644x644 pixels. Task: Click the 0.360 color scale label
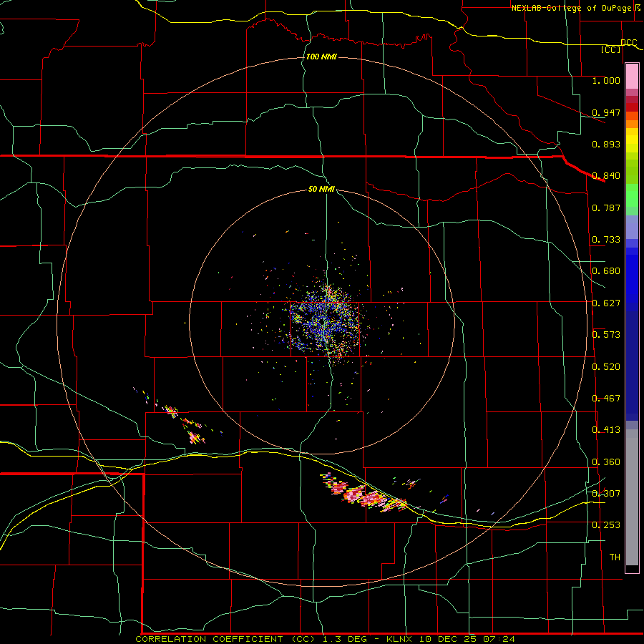(x=606, y=462)
